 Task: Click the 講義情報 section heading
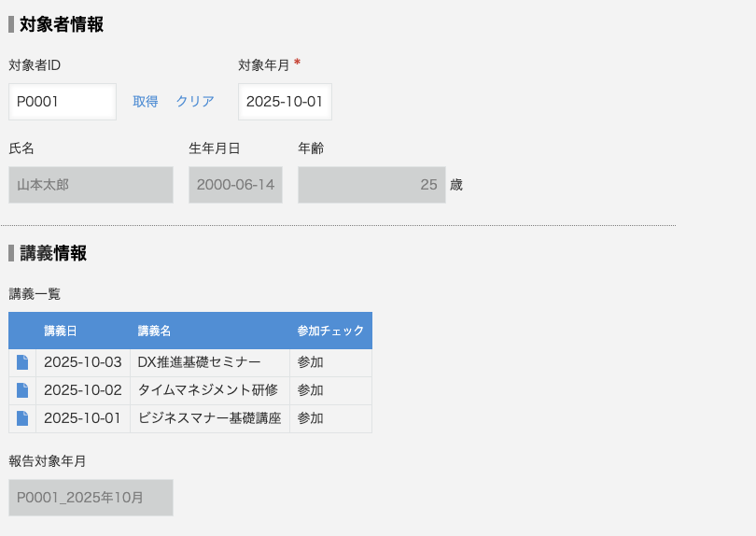point(53,253)
